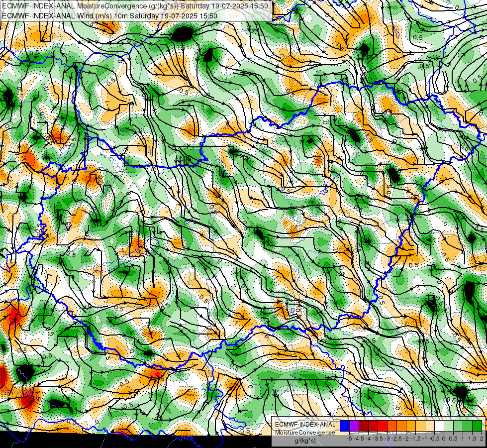Click the -3.5 tick label on the legend
The height and width of the screenshot is (448, 487).
click(378, 439)
